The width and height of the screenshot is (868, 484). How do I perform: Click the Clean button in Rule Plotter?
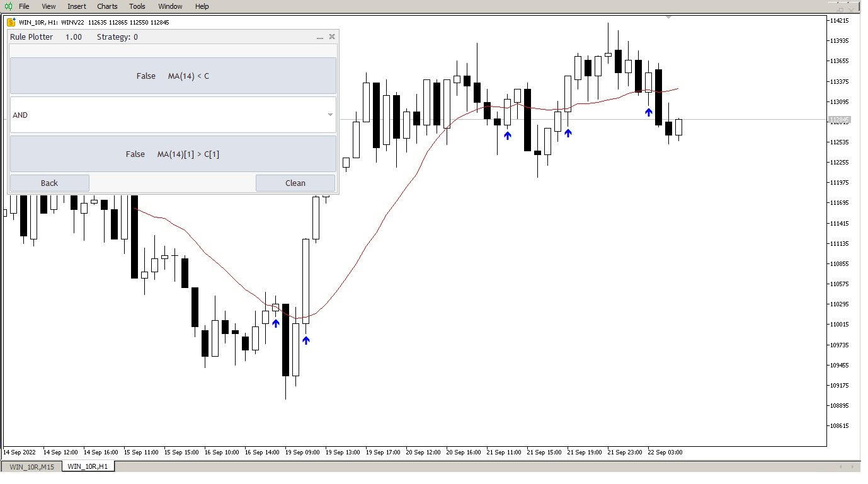point(295,183)
